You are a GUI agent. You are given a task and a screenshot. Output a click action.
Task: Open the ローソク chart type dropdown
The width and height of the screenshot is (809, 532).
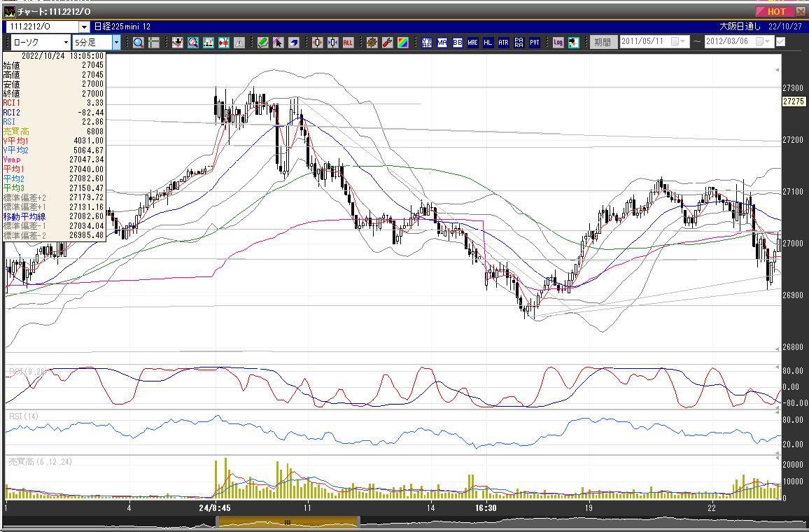(x=66, y=42)
